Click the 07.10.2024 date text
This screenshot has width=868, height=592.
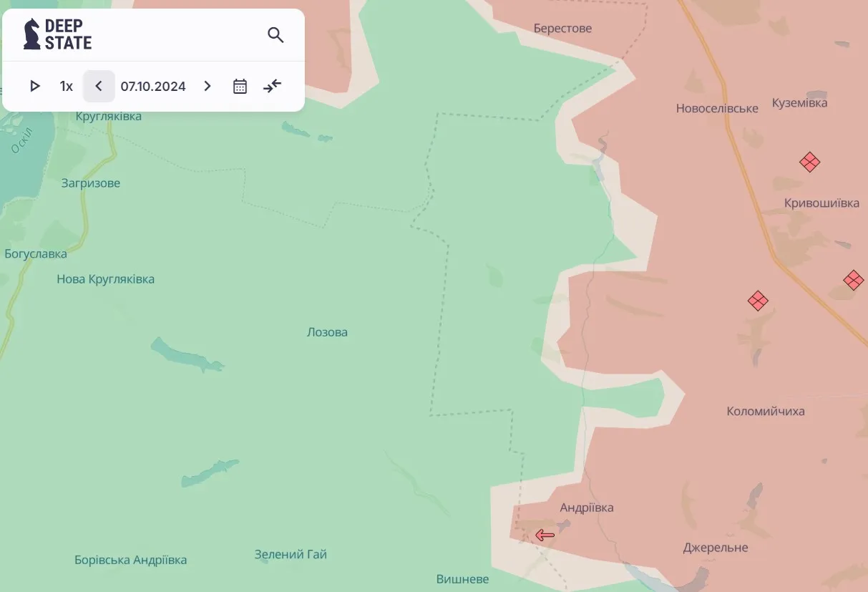point(153,87)
